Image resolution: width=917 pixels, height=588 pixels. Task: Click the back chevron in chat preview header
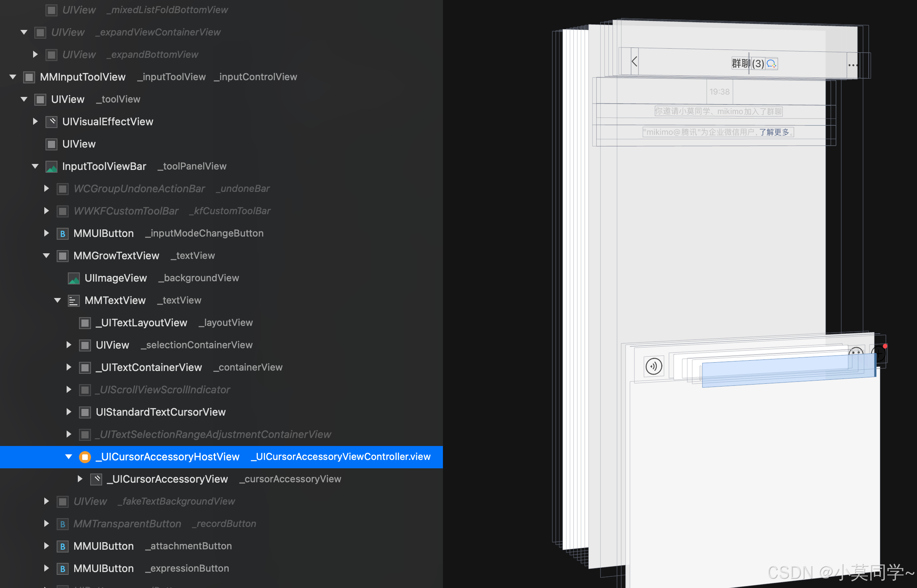(x=634, y=61)
